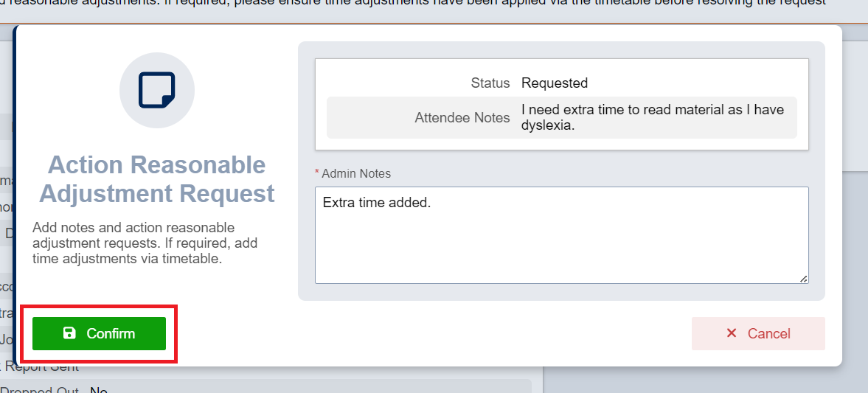
Task: Click the Status label
Action: [x=490, y=83]
